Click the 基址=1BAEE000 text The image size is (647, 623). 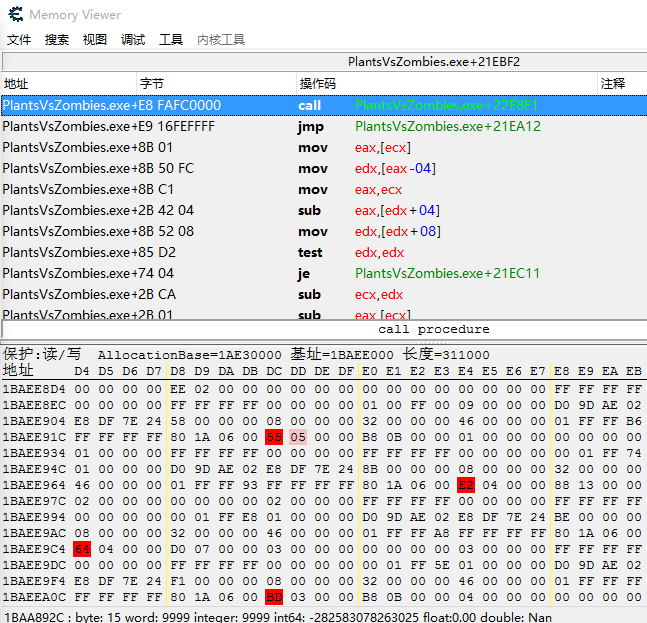[x=342, y=354]
